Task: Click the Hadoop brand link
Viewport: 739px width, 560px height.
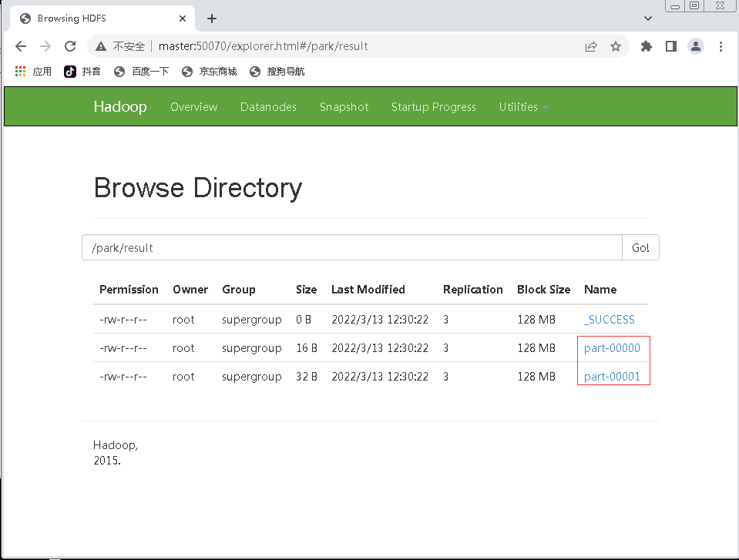Action: coord(120,106)
